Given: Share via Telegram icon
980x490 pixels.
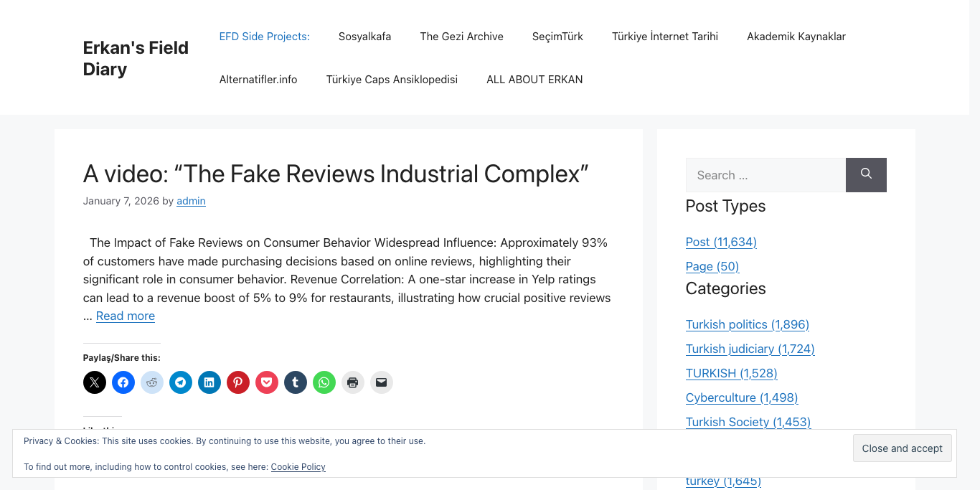Looking at the screenshot, I should [181, 382].
